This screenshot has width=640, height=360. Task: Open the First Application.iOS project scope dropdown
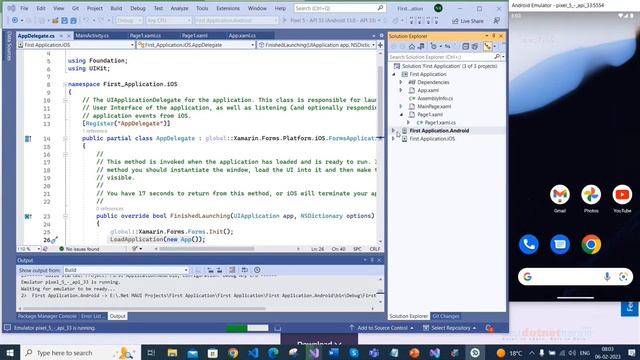click(76, 45)
